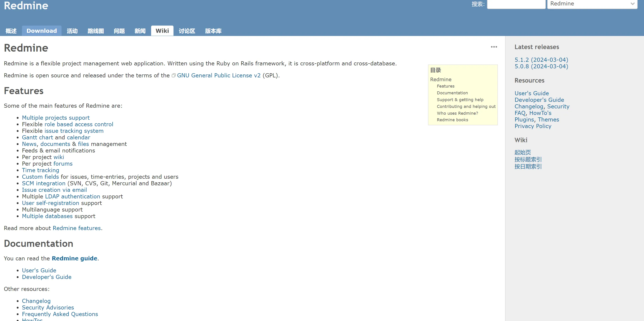Open the Redmine project jump dropdown
Viewport: 644px width, 321px height.
(592, 4)
